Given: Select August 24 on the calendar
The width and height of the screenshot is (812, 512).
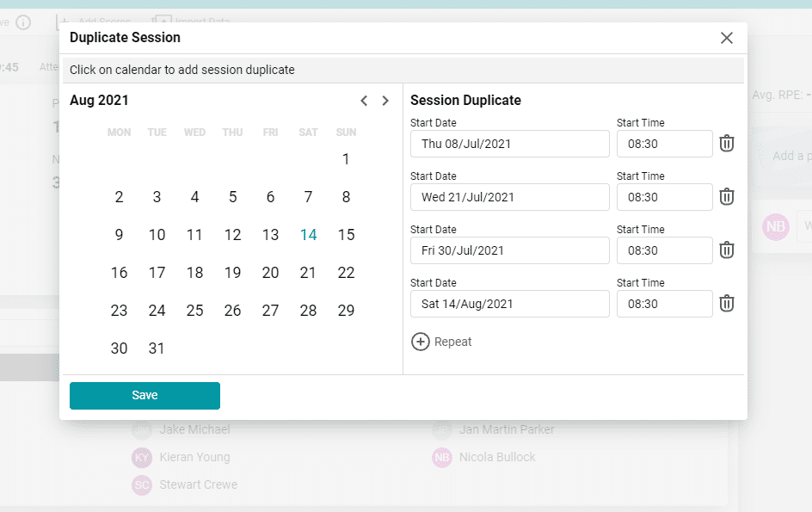Looking at the screenshot, I should (157, 311).
